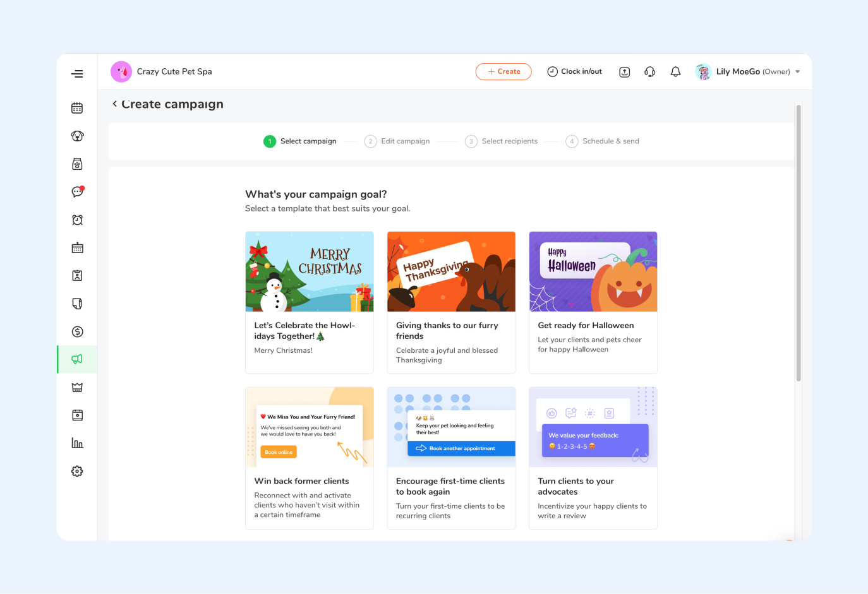Open messages chat icon with red badge
This screenshot has width=868, height=594.
(77, 192)
